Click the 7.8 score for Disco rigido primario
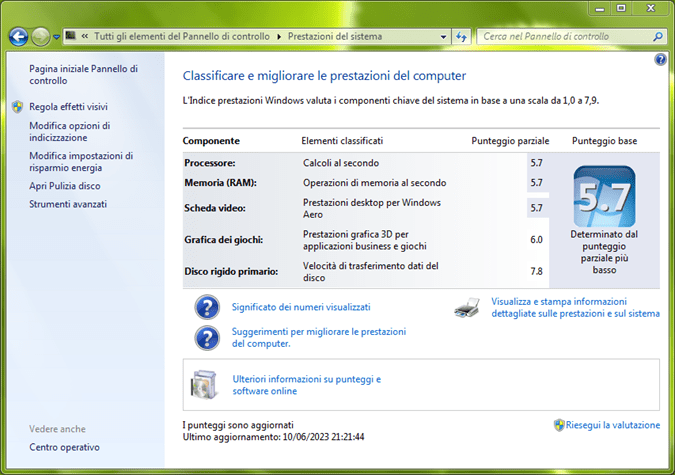Screen dimensions: 675x475 coord(536,271)
